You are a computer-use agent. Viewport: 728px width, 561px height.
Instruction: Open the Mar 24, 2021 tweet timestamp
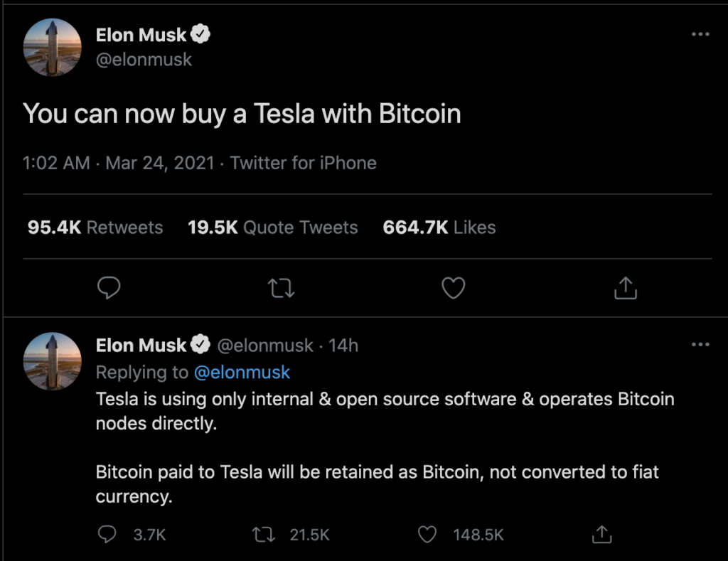coord(160,163)
